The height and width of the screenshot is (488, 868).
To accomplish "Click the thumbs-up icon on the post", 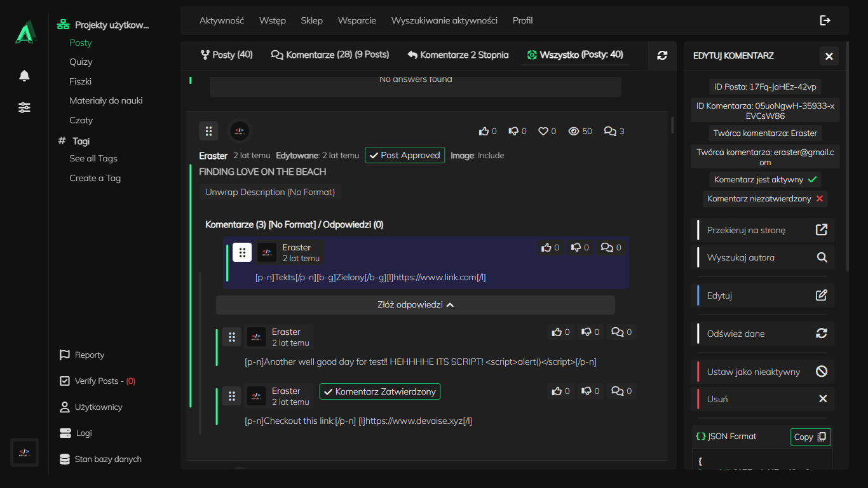I will (x=484, y=132).
